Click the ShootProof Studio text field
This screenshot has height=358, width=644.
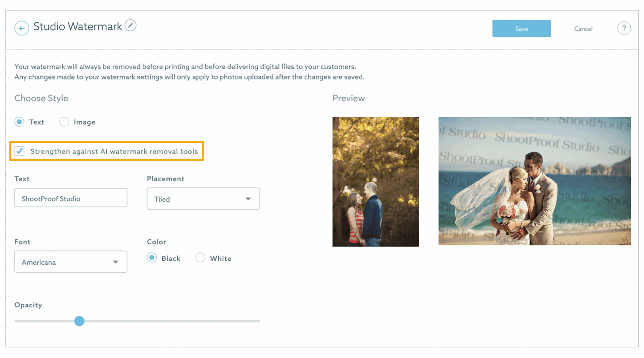pyautogui.click(x=71, y=198)
